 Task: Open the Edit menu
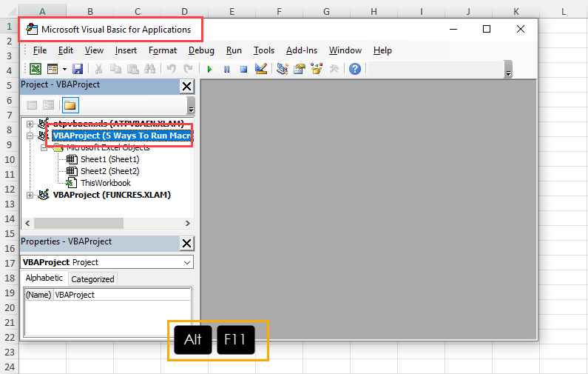coord(66,50)
